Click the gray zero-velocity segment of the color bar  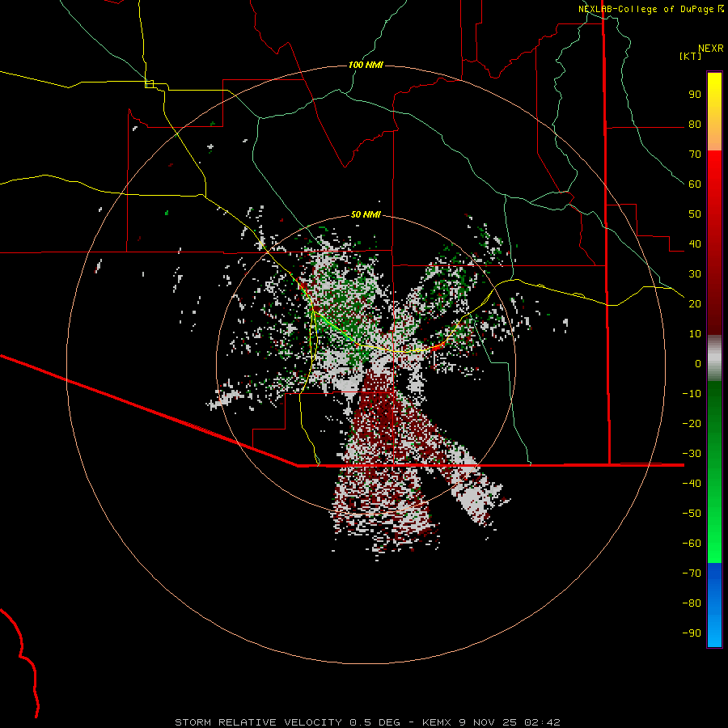pos(714,358)
